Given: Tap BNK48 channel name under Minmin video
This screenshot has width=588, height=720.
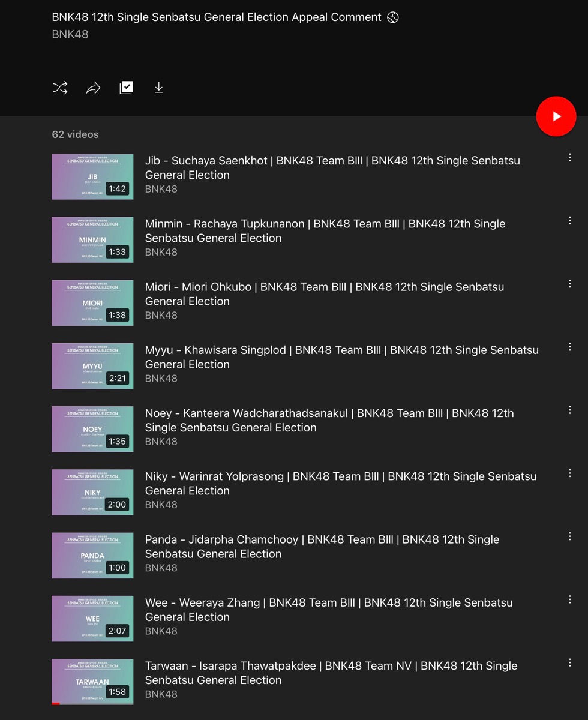Looking at the screenshot, I should 161,252.
